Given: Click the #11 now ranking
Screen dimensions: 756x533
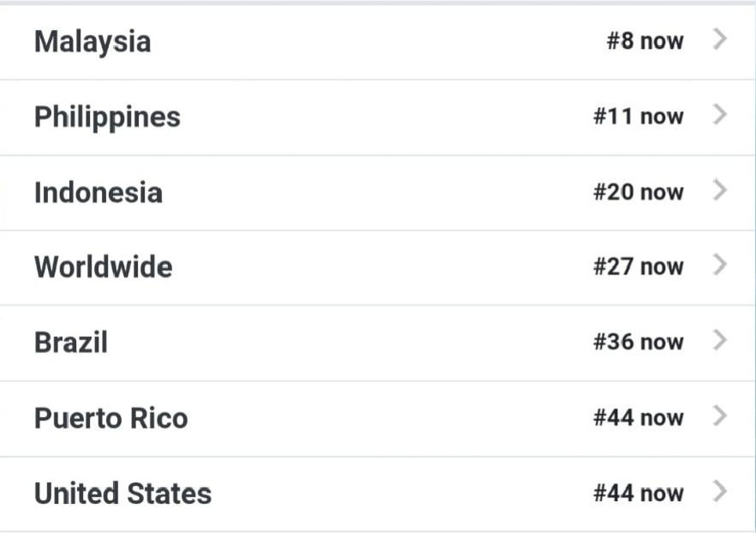Looking at the screenshot, I should tap(638, 117).
